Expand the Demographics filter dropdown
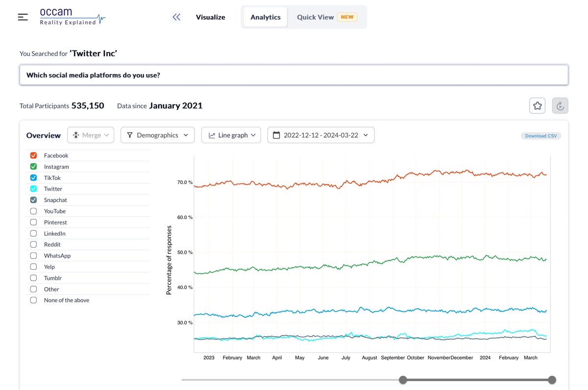This screenshot has width=588, height=390. click(x=158, y=135)
